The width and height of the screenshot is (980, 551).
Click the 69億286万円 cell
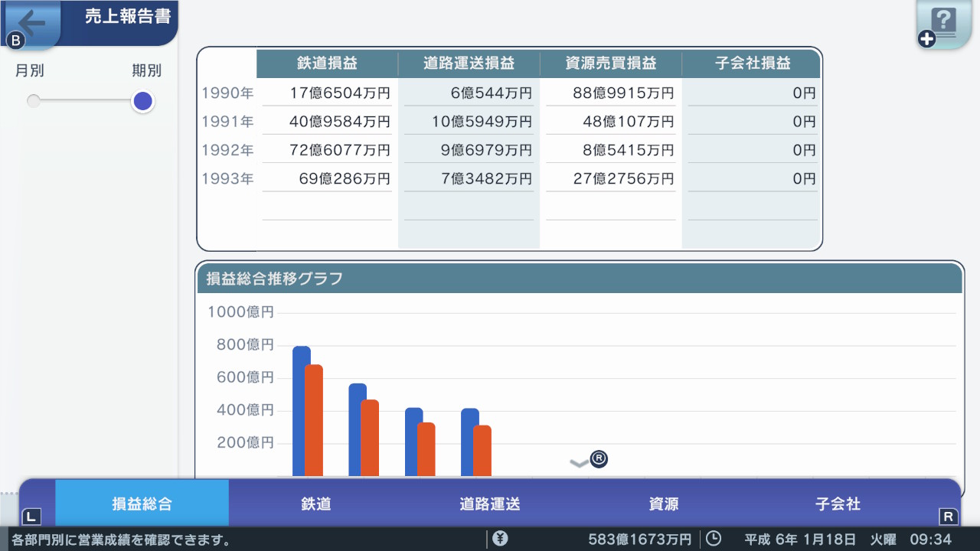point(345,179)
